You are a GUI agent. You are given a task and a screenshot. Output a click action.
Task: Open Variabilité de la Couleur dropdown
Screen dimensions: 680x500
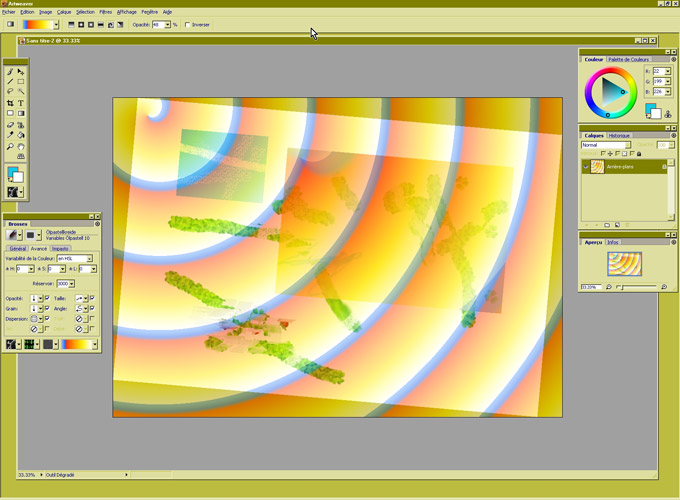[89, 259]
